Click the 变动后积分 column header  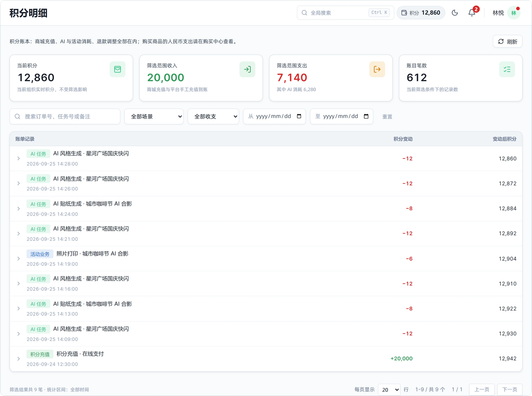click(505, 139)
